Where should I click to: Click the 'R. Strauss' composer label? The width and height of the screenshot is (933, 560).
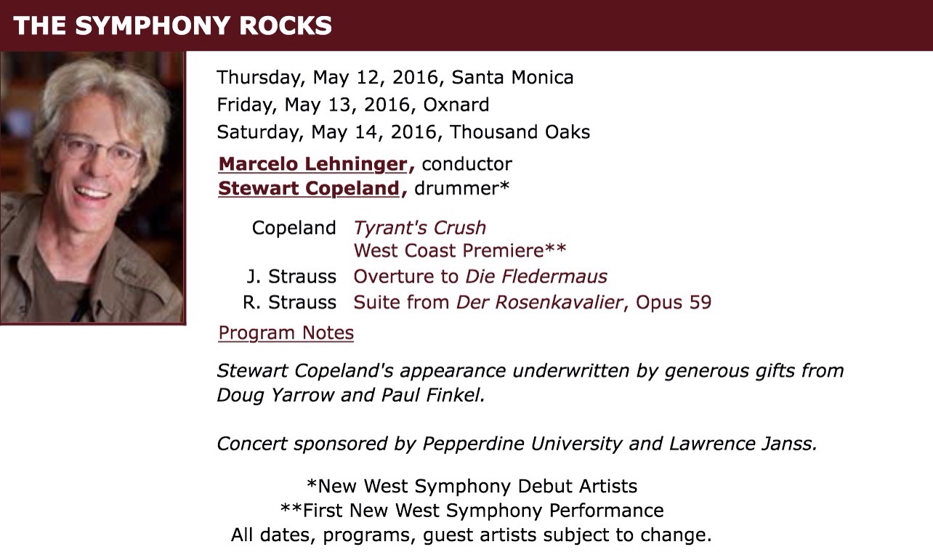[289, 302]
